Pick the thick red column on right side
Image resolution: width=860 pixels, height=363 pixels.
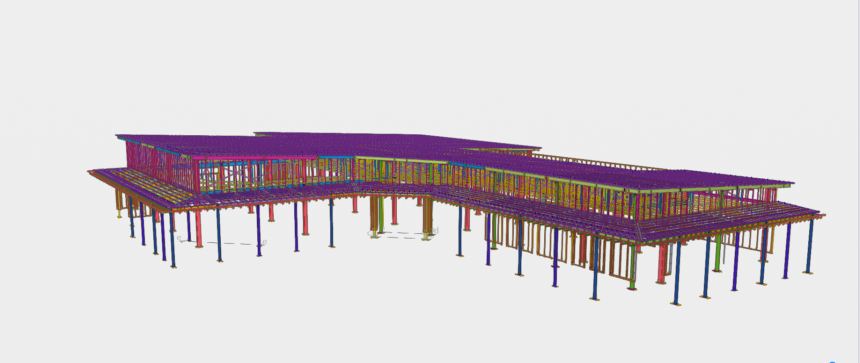tap(662, 263)
